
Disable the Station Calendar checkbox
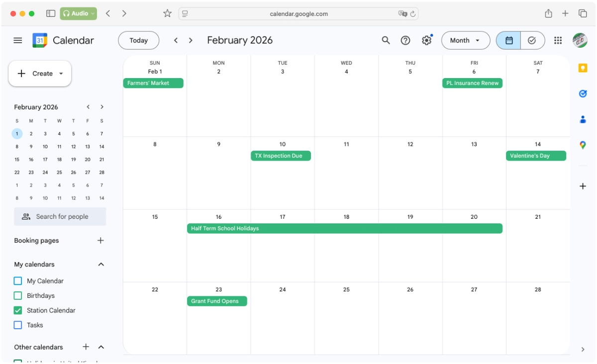tap(16, 310)
